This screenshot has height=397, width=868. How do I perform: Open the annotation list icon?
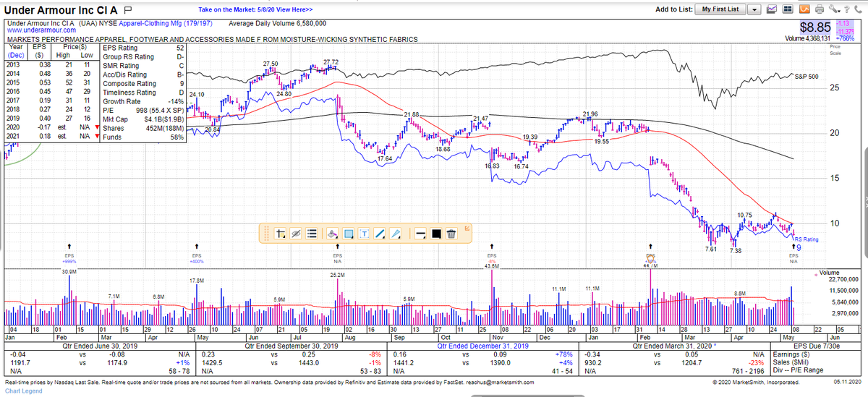(x=312, y=233)
